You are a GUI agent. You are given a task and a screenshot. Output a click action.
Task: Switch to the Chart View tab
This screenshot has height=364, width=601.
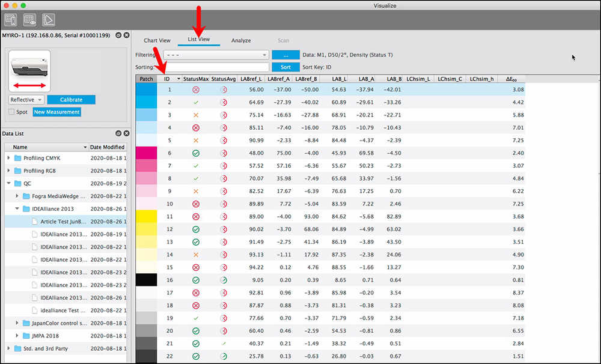tap(157, 40)
